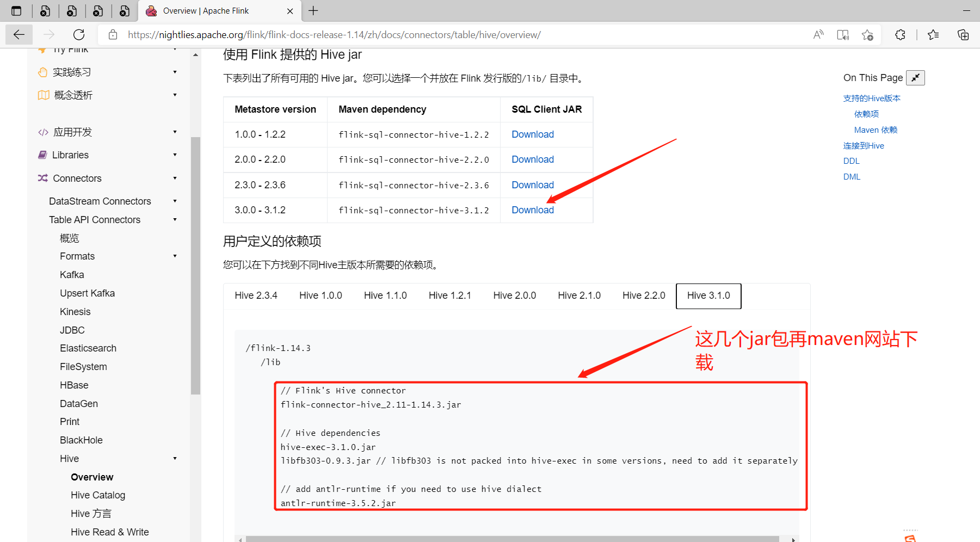Viewport: 980px width, 542px height.
Task: Jump to 支持的Hive版本 section
Action: [872, 98]
